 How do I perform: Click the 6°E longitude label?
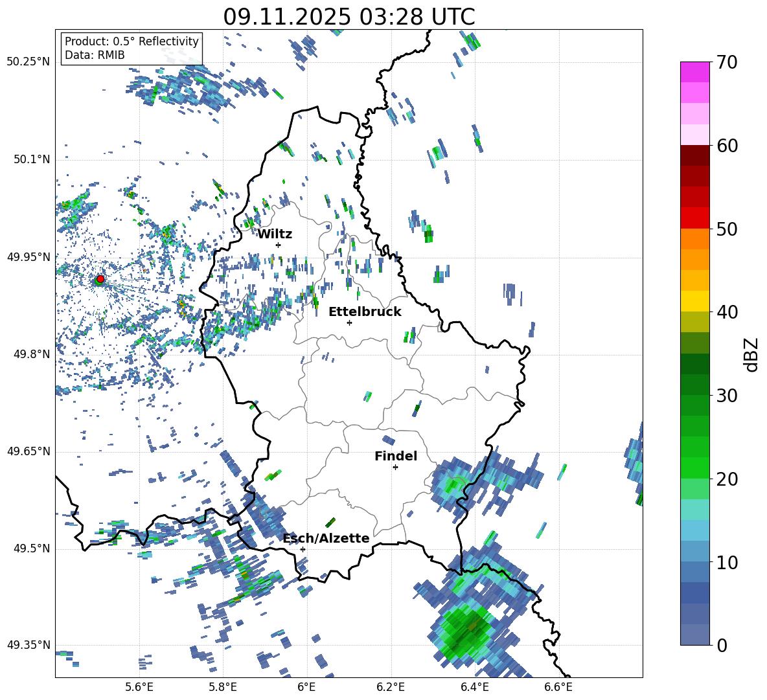[x=306, y=687]
